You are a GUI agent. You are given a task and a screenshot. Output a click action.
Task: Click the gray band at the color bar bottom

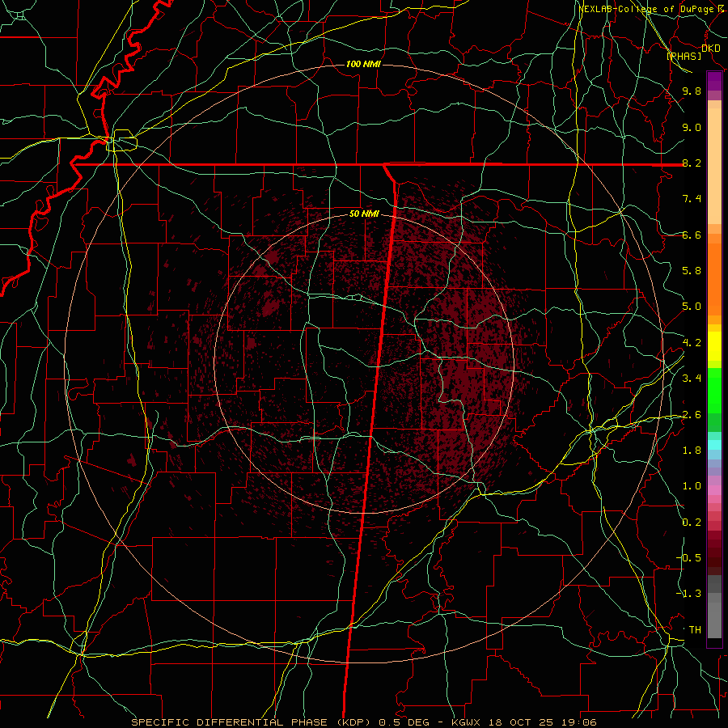714,606
